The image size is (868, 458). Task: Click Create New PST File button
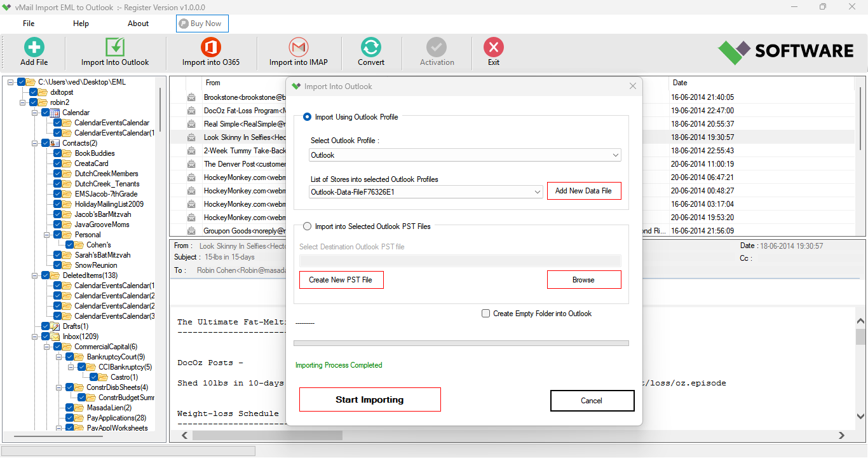click(x=341, y=280)
